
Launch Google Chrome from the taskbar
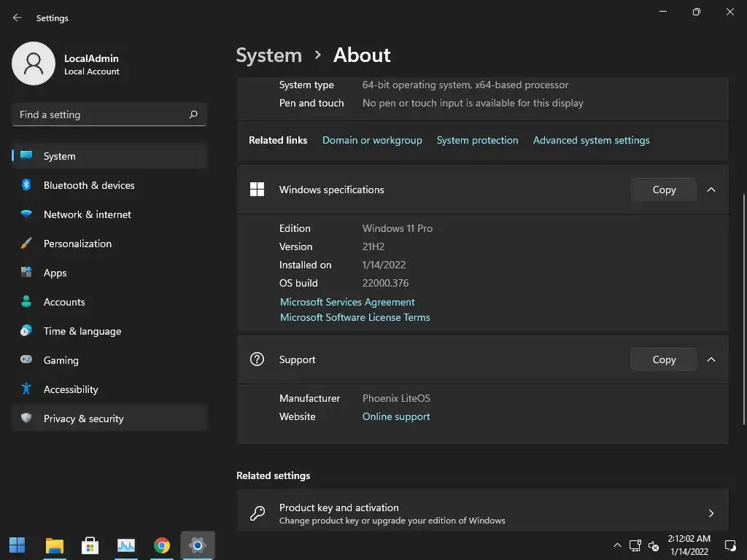pyautogui.click(x=161, y=545)
